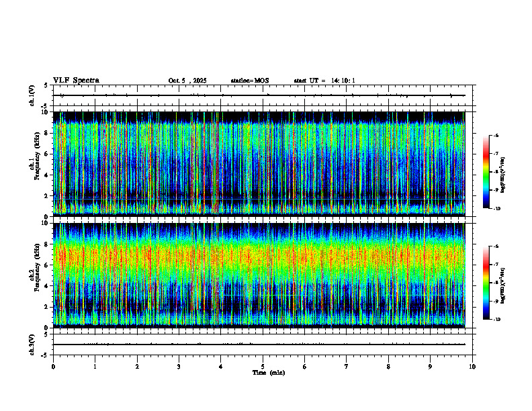This screenshot has height=411, width=532.
Task: Click the ch.2 PSD color scale bar
Action: coord(486,283)
